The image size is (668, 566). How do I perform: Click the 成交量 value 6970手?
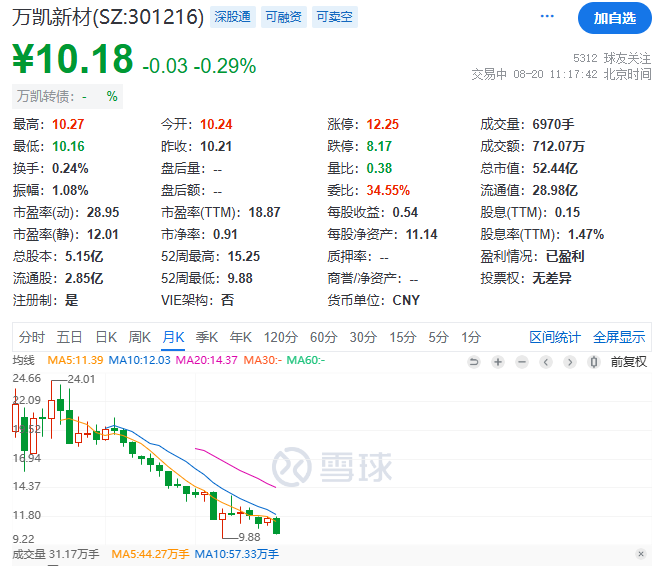[553, 124]
